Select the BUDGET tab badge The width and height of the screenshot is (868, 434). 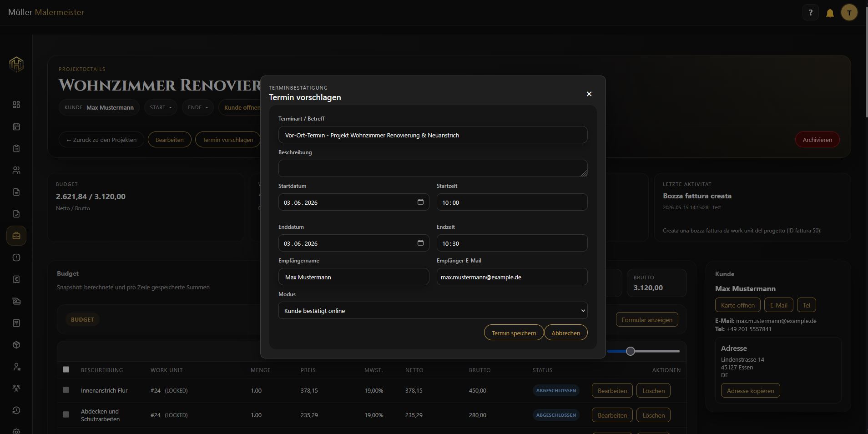(82, 319)
